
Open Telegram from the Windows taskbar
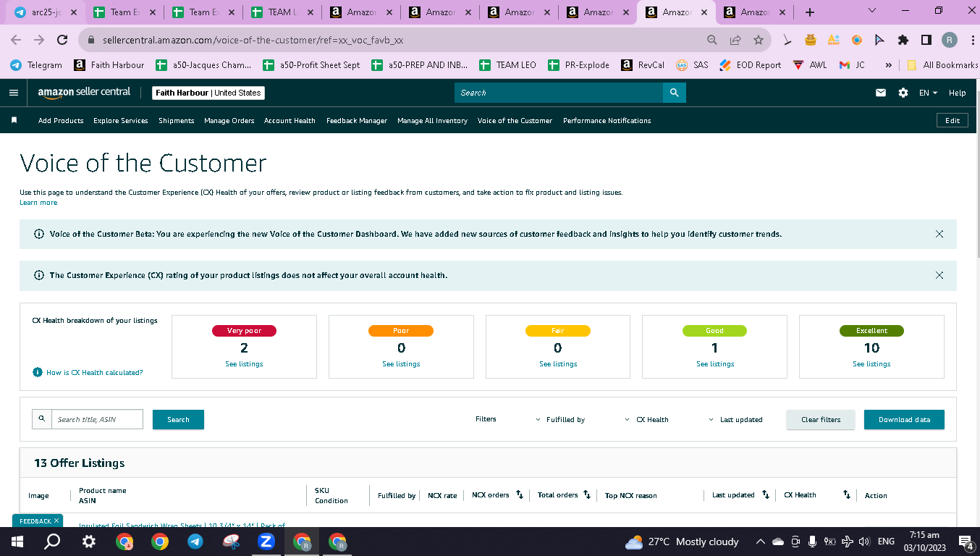195,542
